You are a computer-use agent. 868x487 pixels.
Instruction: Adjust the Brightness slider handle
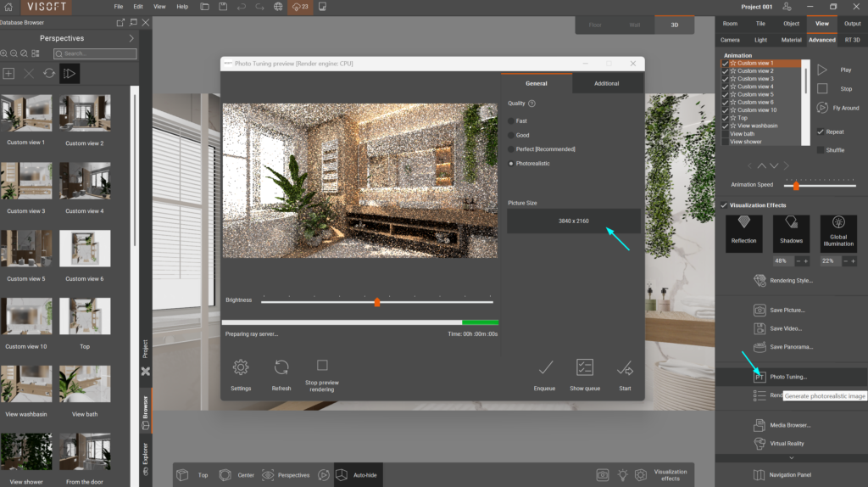[x=377, y=303]
